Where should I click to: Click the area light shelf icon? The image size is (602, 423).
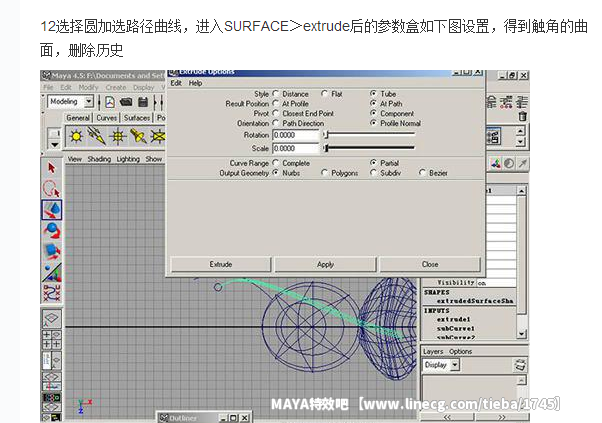158,136
